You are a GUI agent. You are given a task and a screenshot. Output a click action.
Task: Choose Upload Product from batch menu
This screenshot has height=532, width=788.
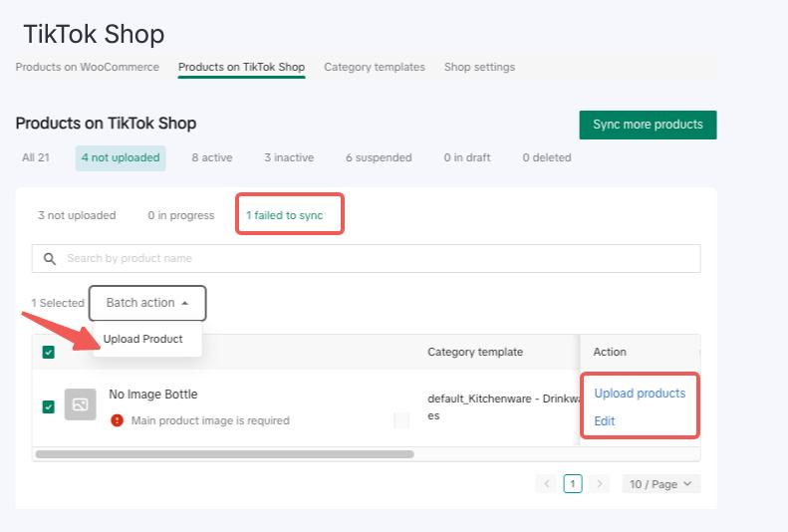[143, 339]
